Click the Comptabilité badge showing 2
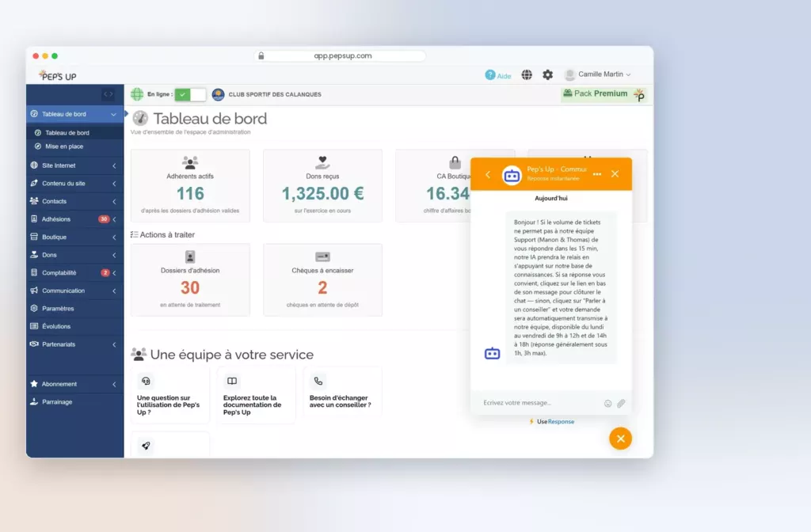 (105, 273)
